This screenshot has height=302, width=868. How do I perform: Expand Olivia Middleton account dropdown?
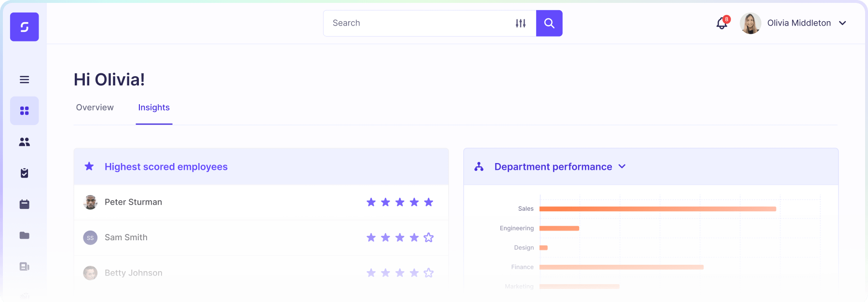pos(842,23)
